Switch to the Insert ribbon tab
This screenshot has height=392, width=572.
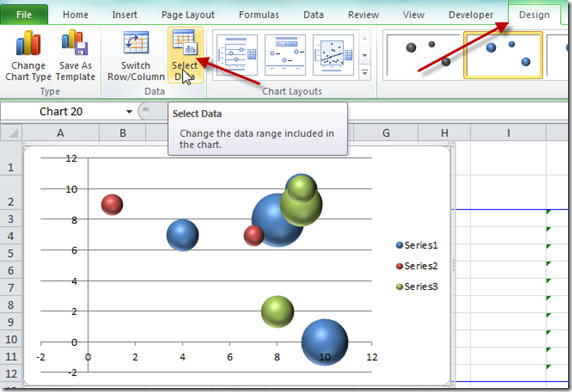pos(124,15)
